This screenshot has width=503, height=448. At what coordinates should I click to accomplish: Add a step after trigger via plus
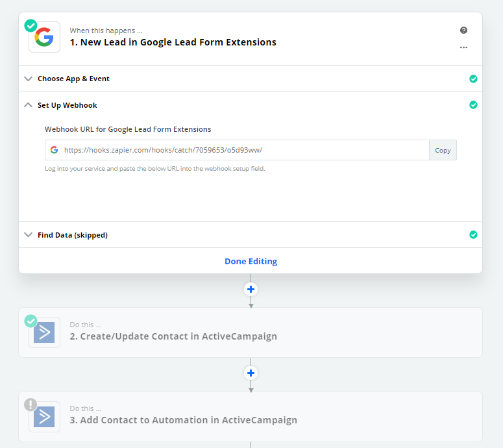(x=251, y=290)
